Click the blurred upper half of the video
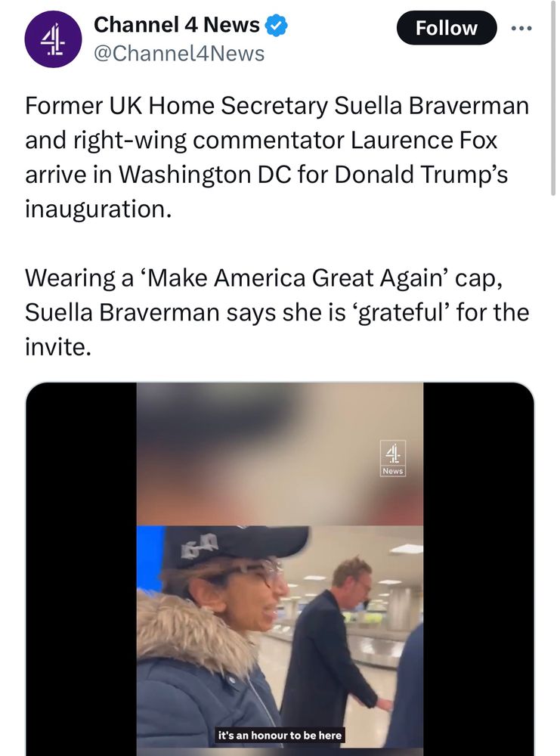Screen dimensions: 560x756 tap(280, 454)
